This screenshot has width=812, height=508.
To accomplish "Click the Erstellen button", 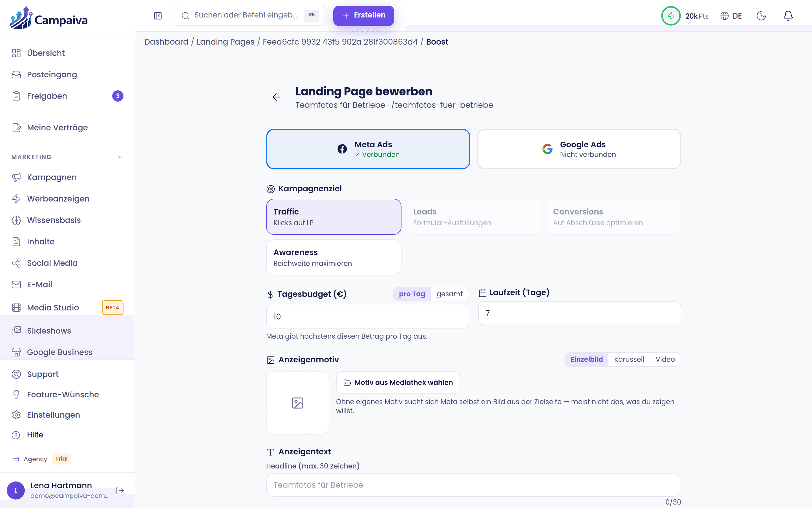I will [363, 16].
